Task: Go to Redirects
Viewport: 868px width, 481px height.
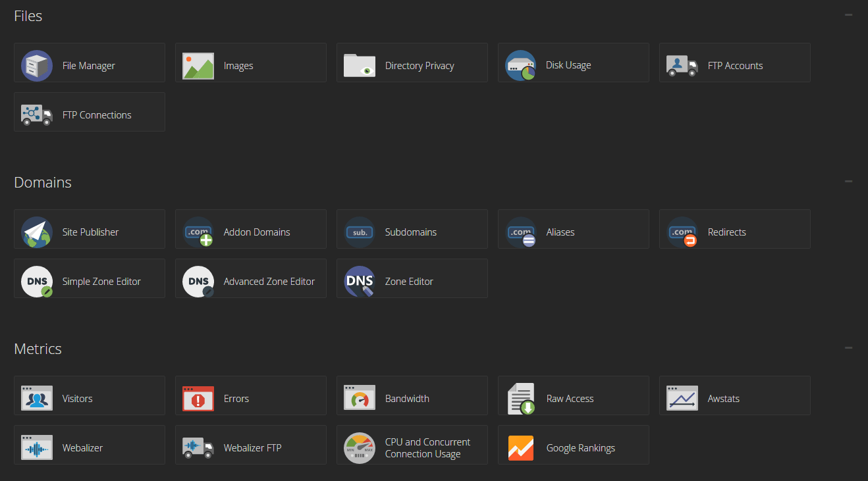Action: 726,232
